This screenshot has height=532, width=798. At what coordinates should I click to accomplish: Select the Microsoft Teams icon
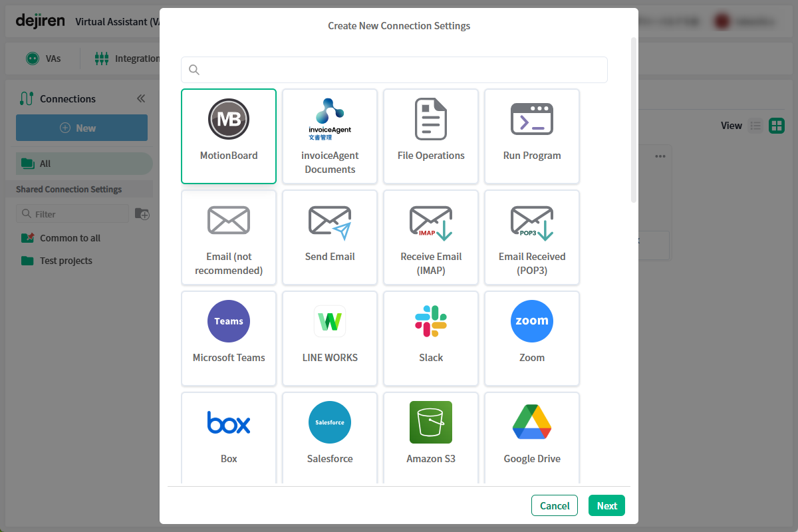[229, 321]
